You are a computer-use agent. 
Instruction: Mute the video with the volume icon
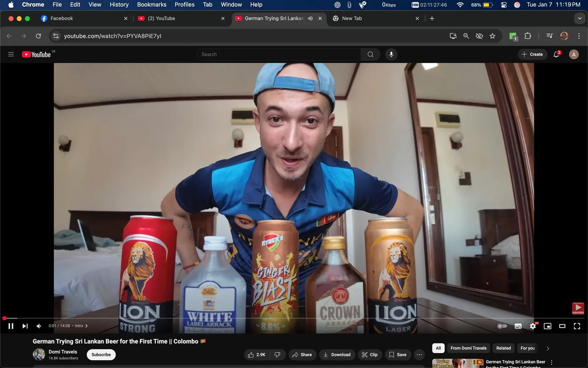38,326
